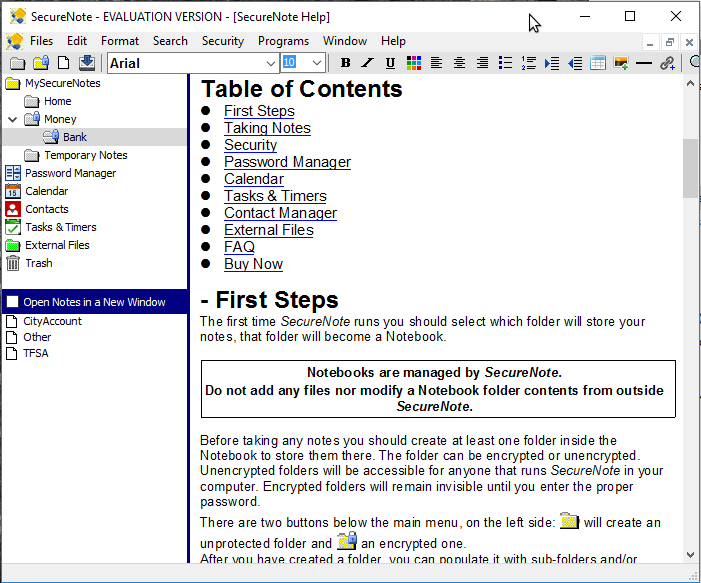The width and height of the screenshot is (701, 583).
Task: Click the scrollbar up arrow
Action: point(690,83)
